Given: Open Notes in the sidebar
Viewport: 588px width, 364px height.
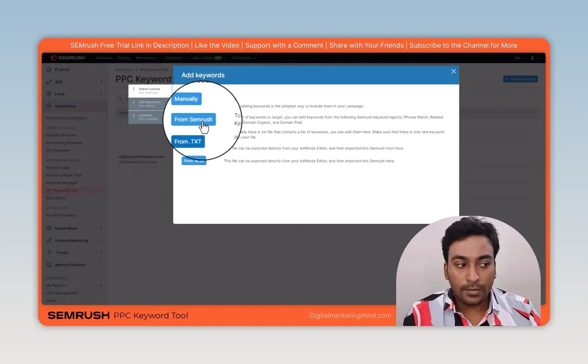Looking at the screenshot, I should pyautogui.click(x=51, y=300).
